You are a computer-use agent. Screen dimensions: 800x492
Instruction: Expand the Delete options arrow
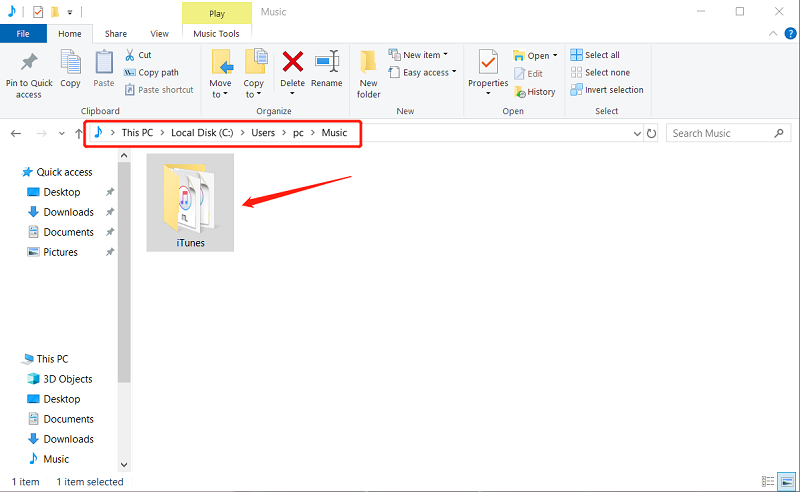click(x=292, y=93)
